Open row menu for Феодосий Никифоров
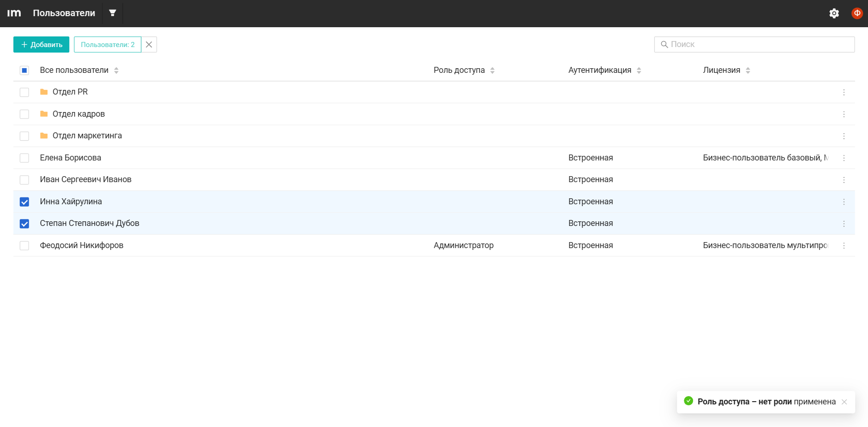 pos(844,245)
